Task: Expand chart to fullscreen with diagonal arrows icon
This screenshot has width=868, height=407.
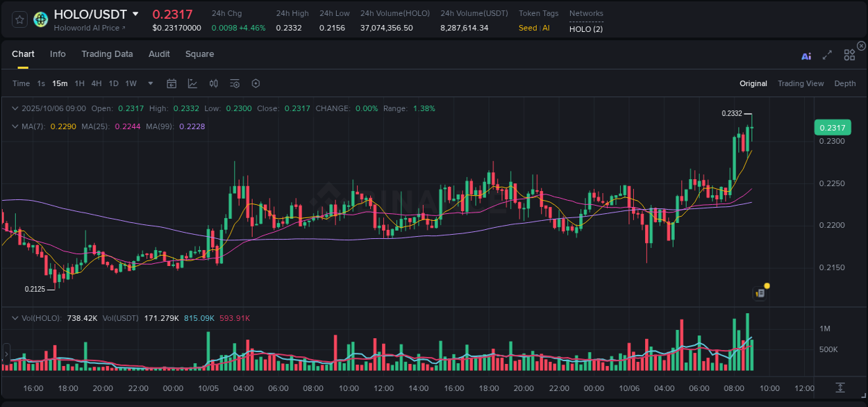Action: coord(827,56)
